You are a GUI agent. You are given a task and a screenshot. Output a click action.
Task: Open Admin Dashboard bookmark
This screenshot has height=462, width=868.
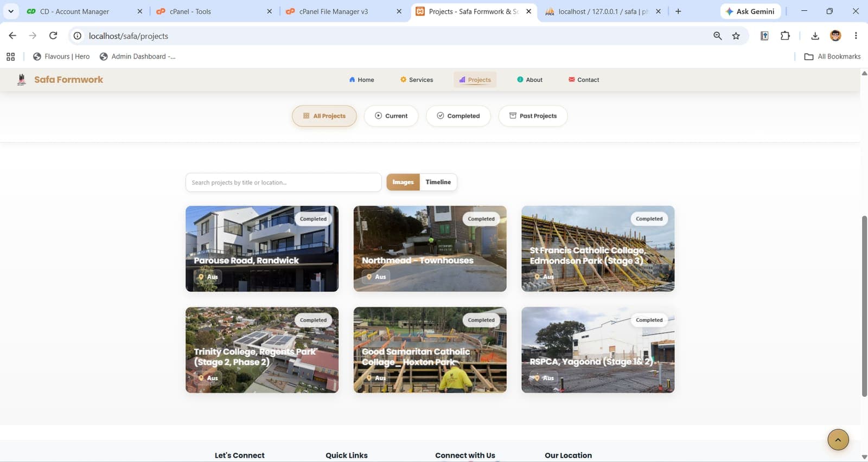click(137, 56)
